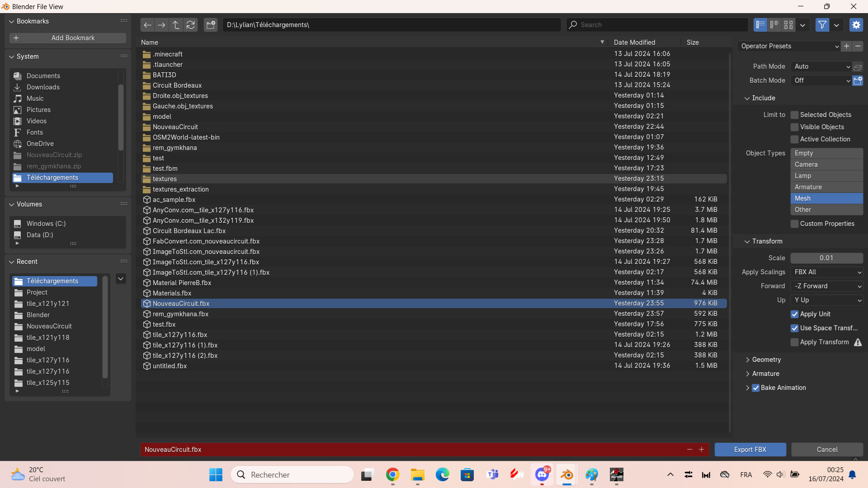Open Google Chrome from taskbar

(x=392, y=475)
